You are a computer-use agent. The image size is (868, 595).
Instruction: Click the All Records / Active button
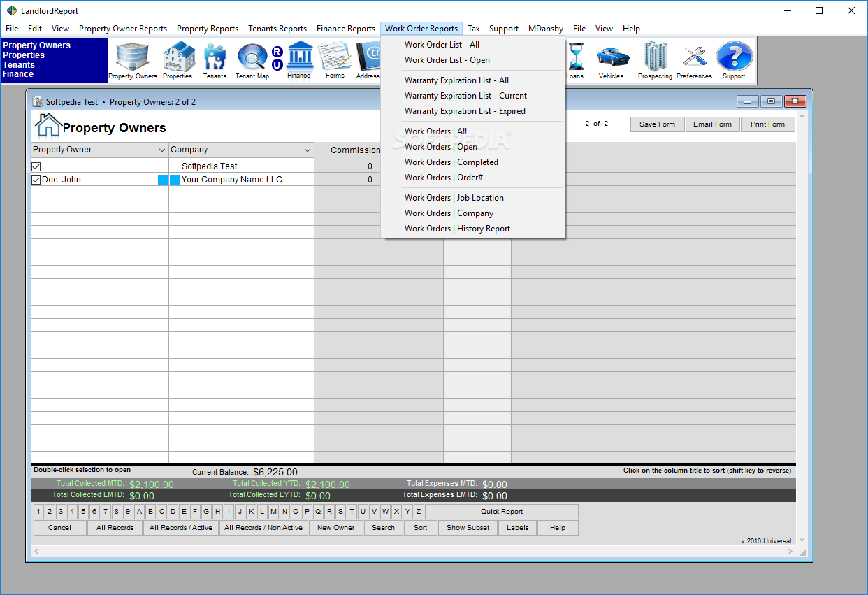tap(181, 528)
